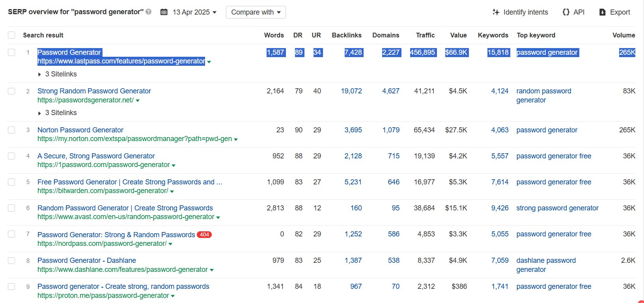Open A Secure, Strong Password Generator link
The height and width of the screenshot is (303, 644).
point(96,156)
